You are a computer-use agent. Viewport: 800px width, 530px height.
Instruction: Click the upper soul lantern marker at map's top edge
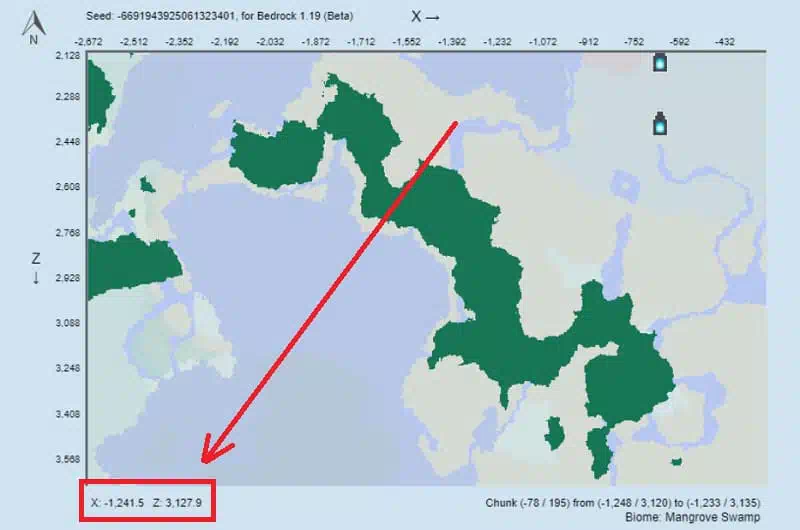coord(660,62)
